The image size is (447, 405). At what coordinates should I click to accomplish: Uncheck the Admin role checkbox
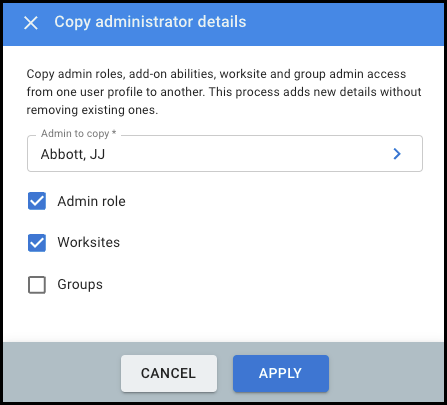coord(37,201)
